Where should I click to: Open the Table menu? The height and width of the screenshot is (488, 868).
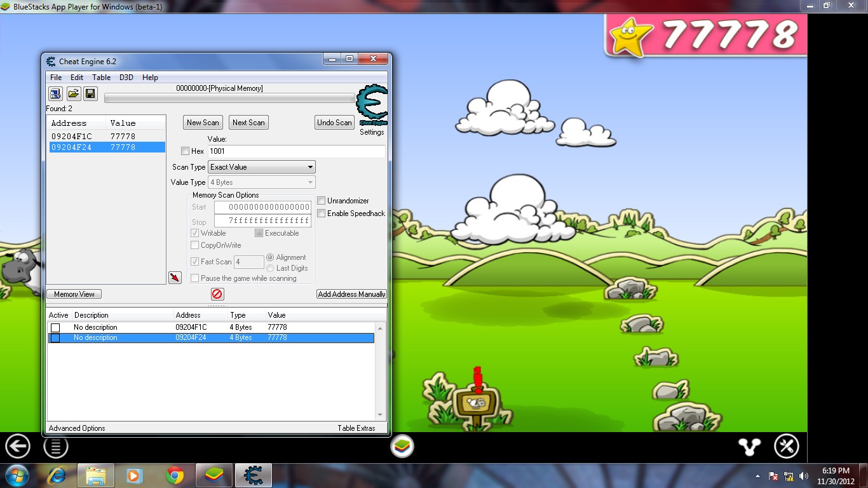102,78
